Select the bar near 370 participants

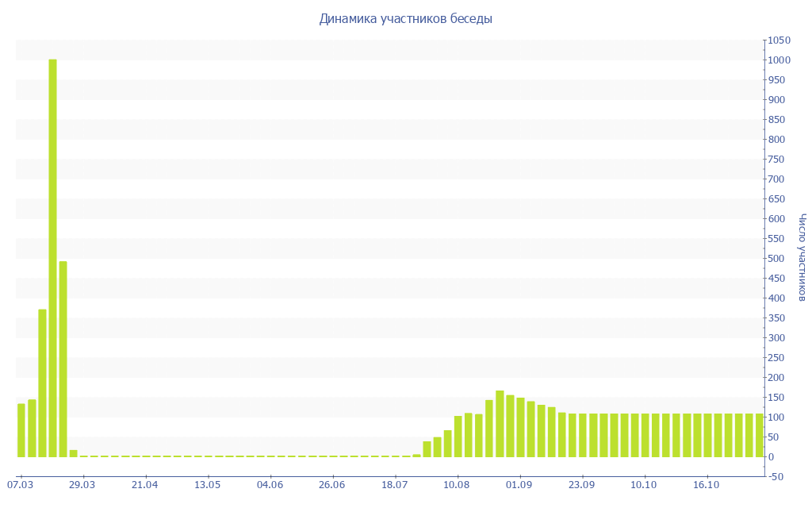click(42, 383)
